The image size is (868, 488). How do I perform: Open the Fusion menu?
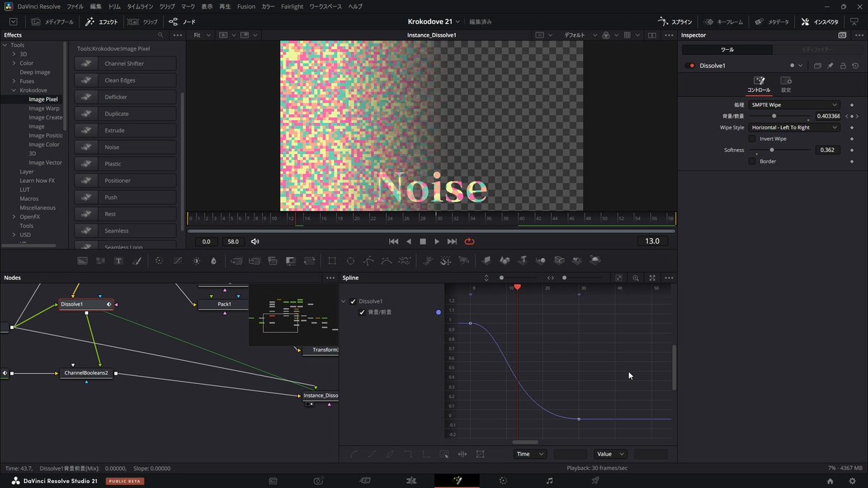(246, 6)
